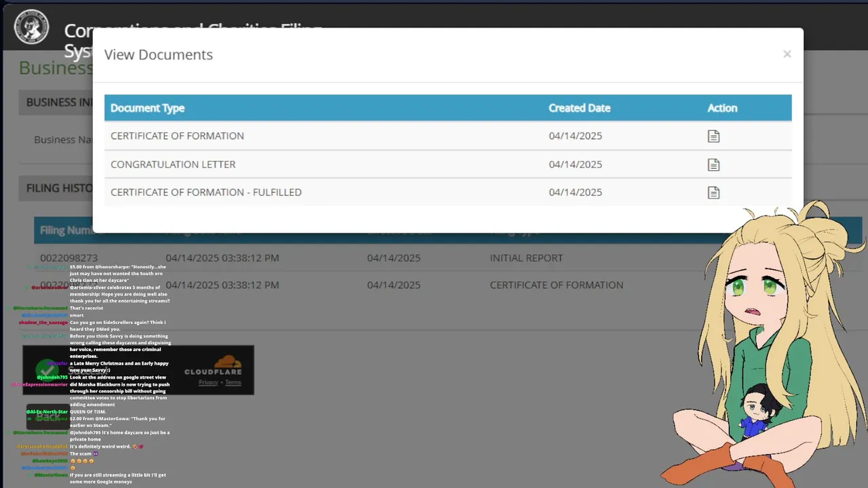Click CERTIFICATE OF FORMATION row text

[x=177, y=136]
